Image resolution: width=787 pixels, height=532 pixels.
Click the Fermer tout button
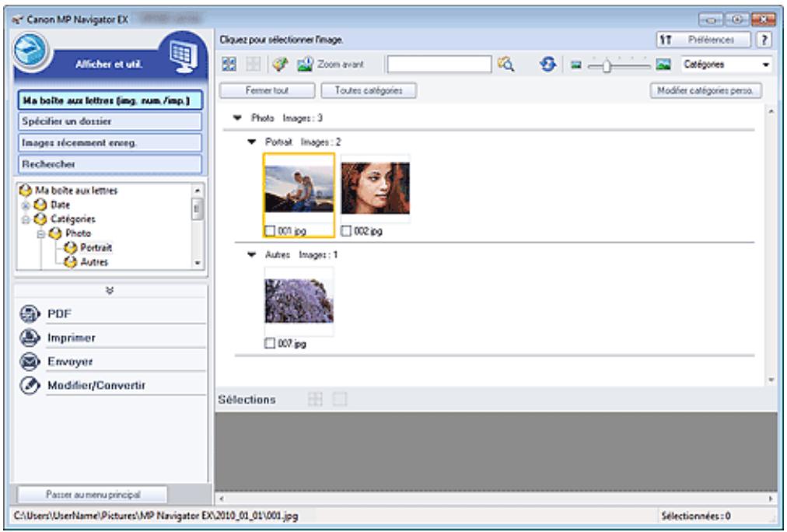point(267,90)
